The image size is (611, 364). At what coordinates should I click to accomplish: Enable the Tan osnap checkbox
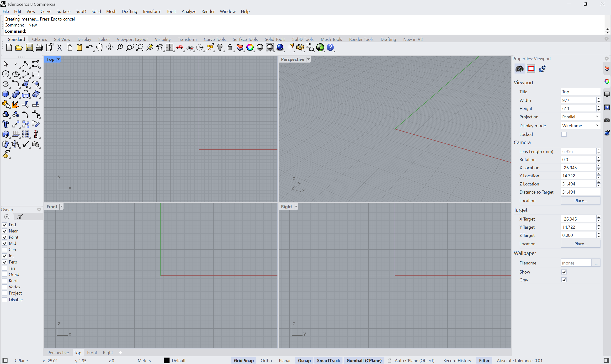[x=5, y=268]
